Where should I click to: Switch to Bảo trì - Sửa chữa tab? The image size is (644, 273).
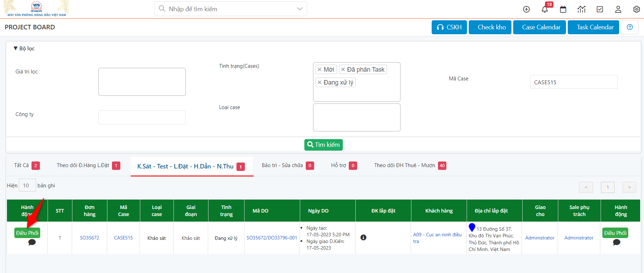[288, 165]
